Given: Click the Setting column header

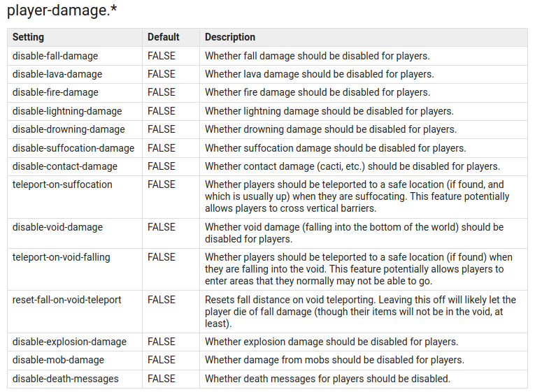Looking at the screenshot, I should coord(28,37).
